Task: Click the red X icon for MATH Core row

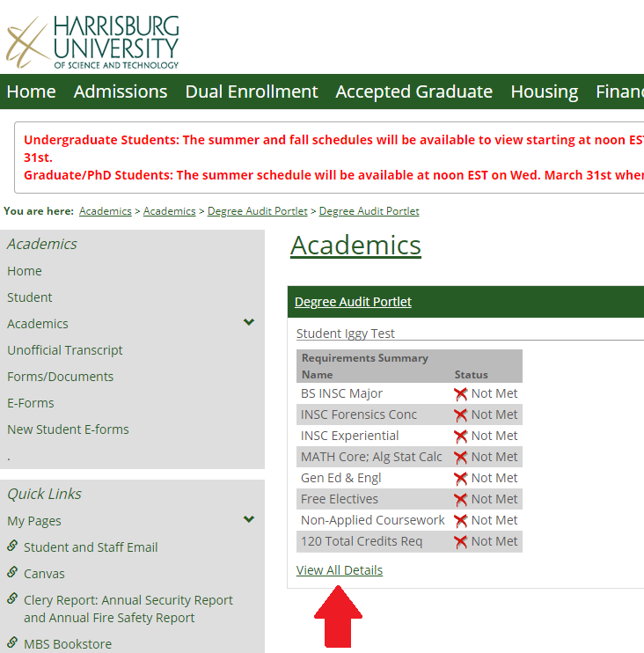Action: coord(460,458)
